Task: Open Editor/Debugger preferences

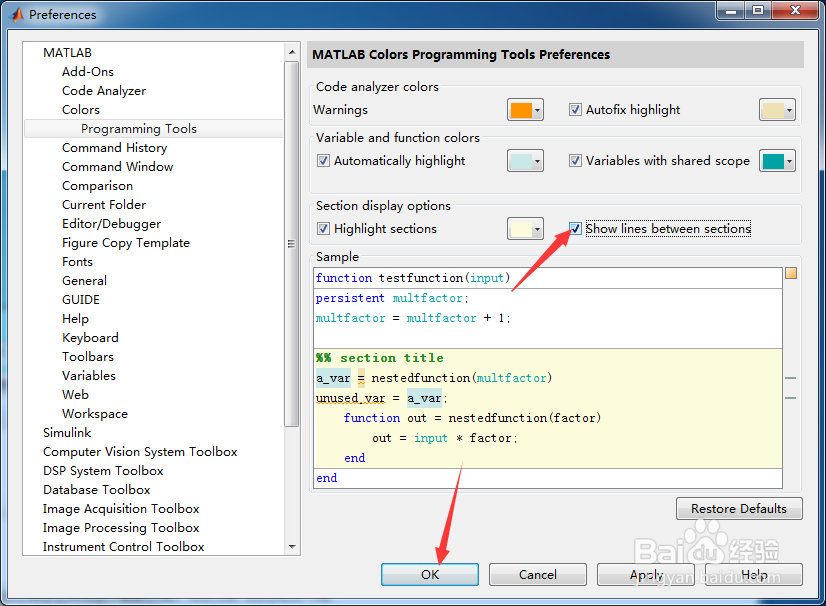Action: click(111, 223)
